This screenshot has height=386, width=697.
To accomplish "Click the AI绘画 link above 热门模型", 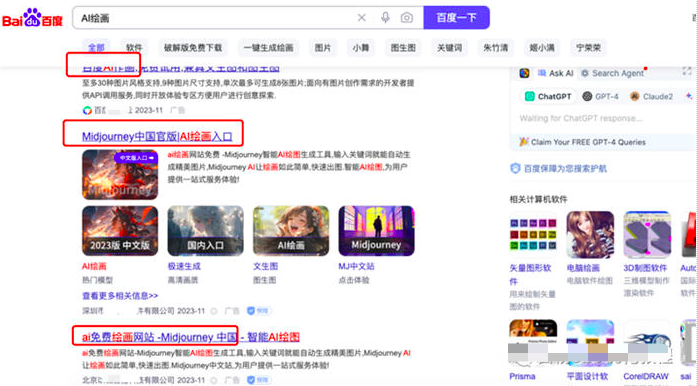I will point(94,266).
